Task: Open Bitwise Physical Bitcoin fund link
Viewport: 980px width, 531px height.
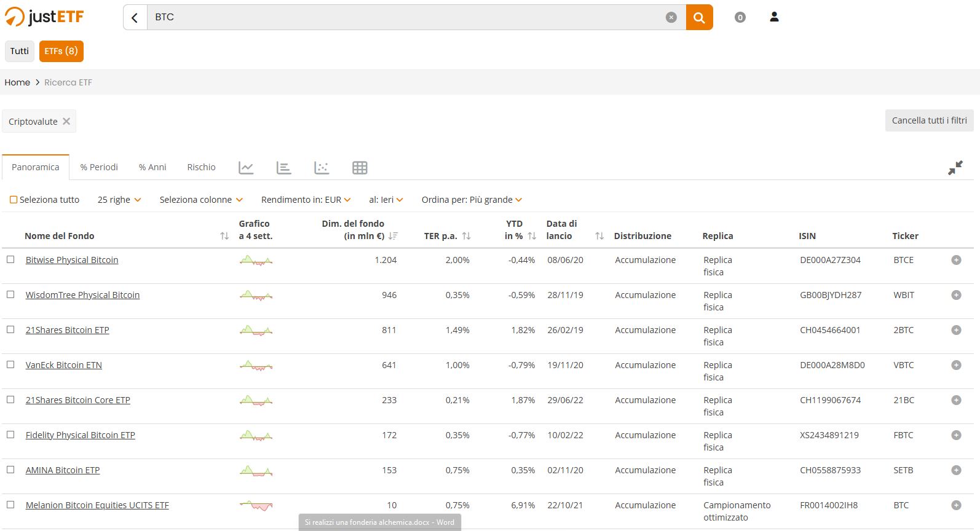Action: point(72,260)
